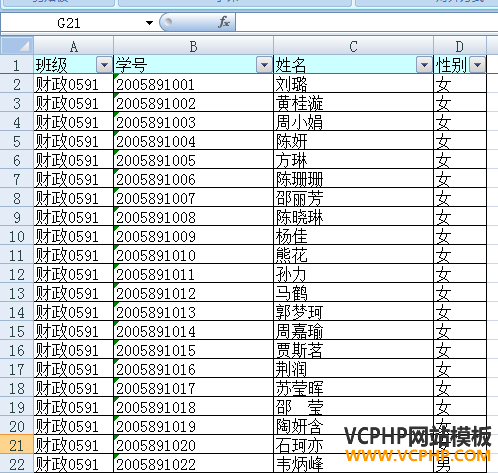Open the 性别 filter dropdown

pyautogui.click(x=477, y=65)
